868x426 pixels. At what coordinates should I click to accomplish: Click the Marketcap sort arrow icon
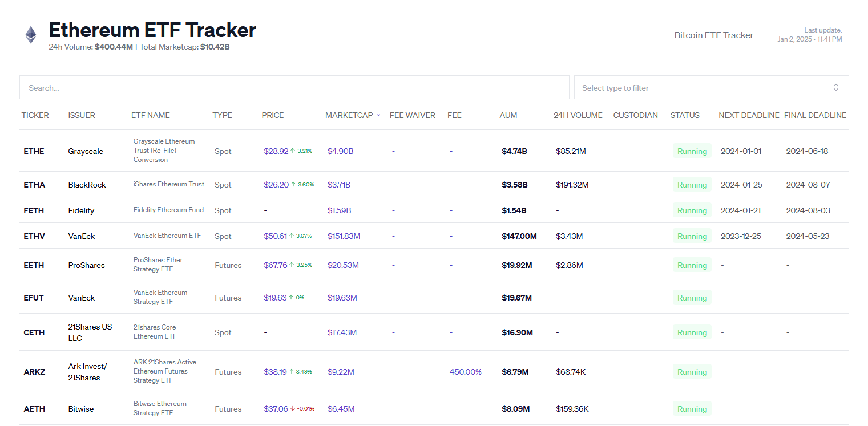pos(378,115)
